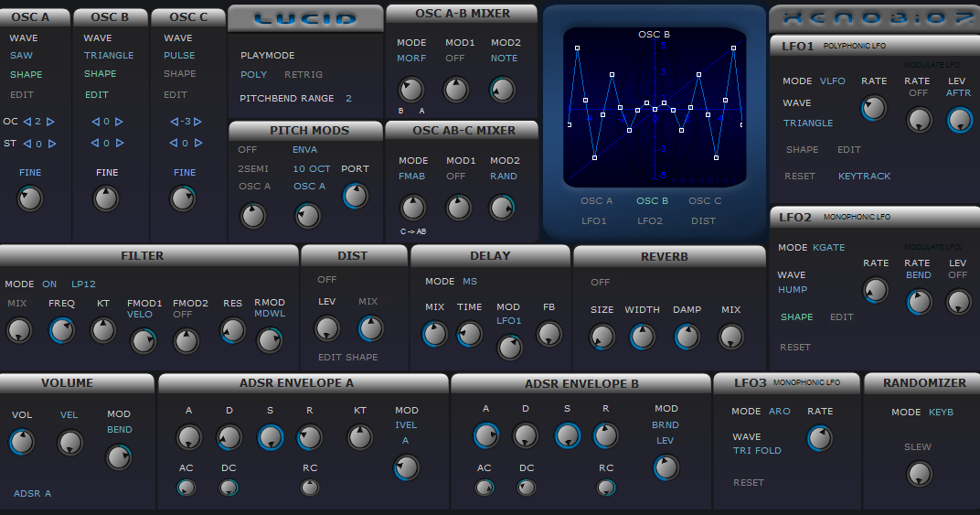The width and height of the screenshot is (980, 515).
Task: Increase OSC A octave with right arrow
Action: (x=50, y=122)
